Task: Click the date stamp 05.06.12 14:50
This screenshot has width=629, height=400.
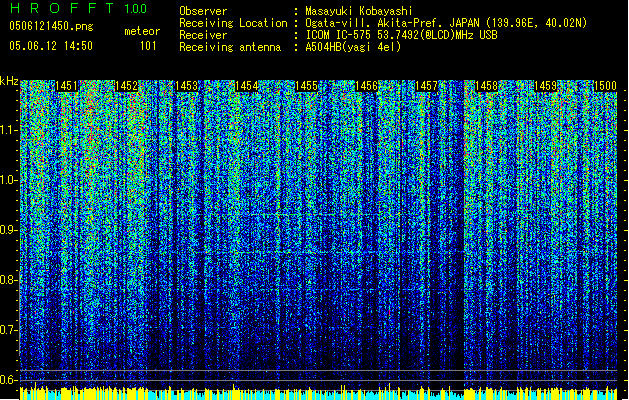Action: (x=51, y=46)
